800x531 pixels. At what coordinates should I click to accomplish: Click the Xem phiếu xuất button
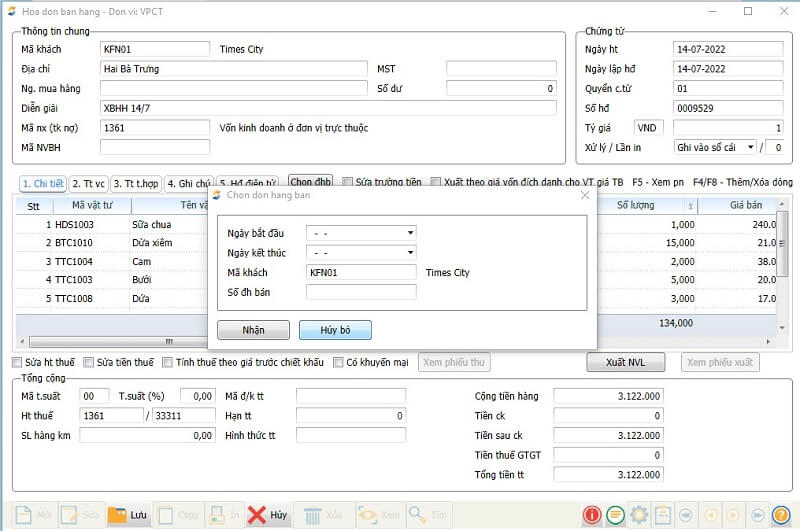720,362
